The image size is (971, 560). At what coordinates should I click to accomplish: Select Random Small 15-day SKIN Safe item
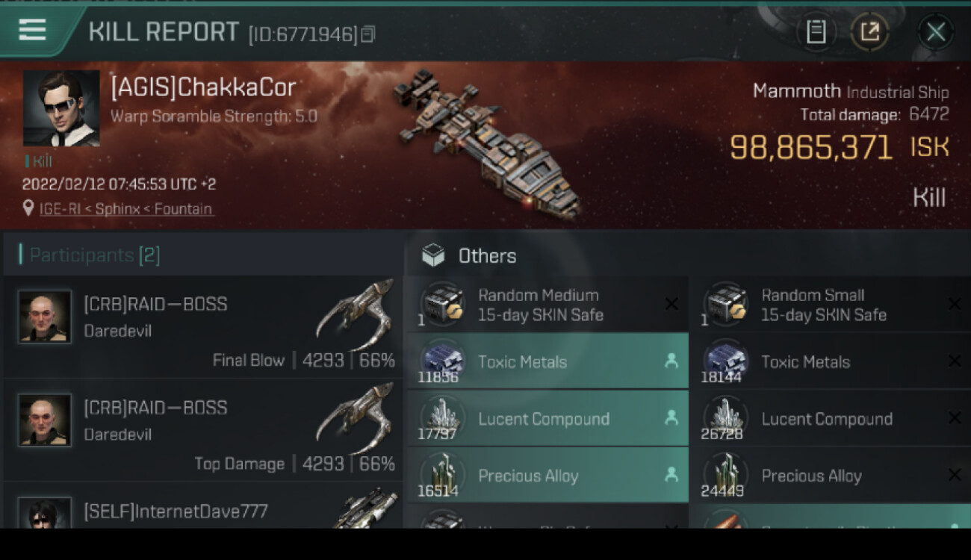tap(829, 305)
